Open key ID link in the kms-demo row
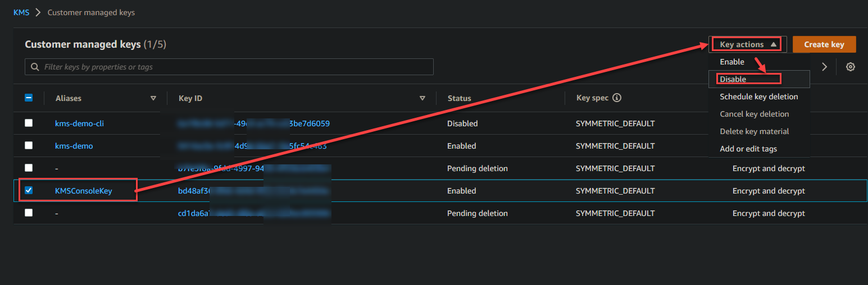This screenshot has height=285, width=868. click(x=252, y=146)
